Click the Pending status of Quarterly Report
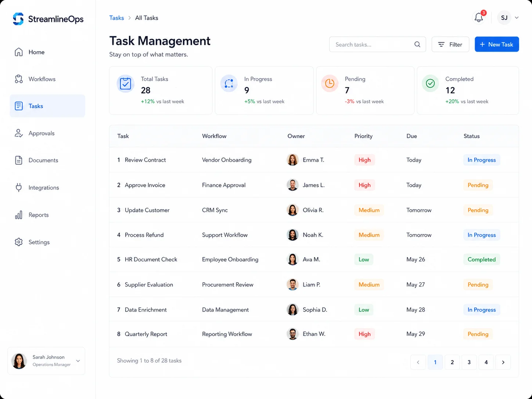 (478, 334)
